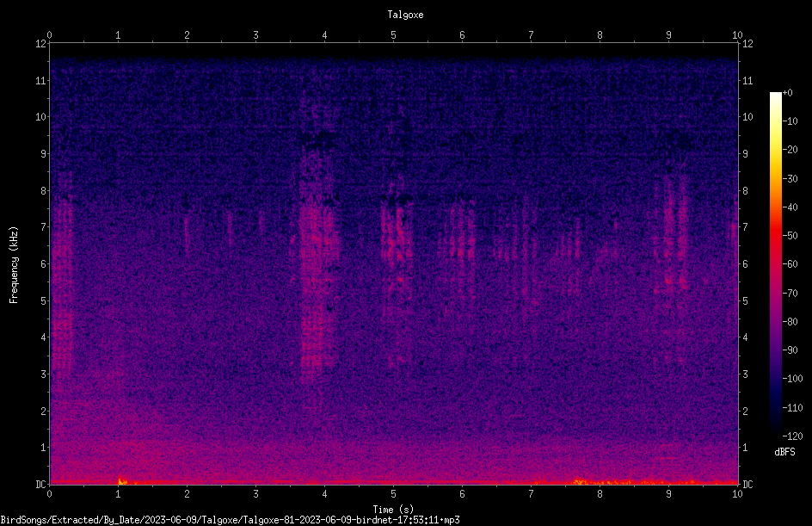
Task: Click the 3 kHz label on right axis
Action: [x=745, y=374]
